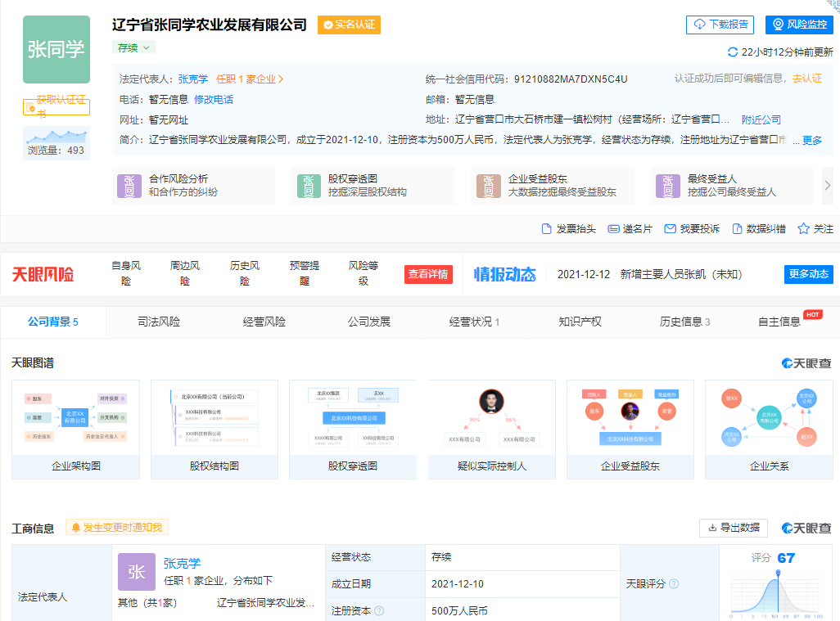Switch to 自主信息 tab
The width and height of the screenshot is (840, 621).
779,322
